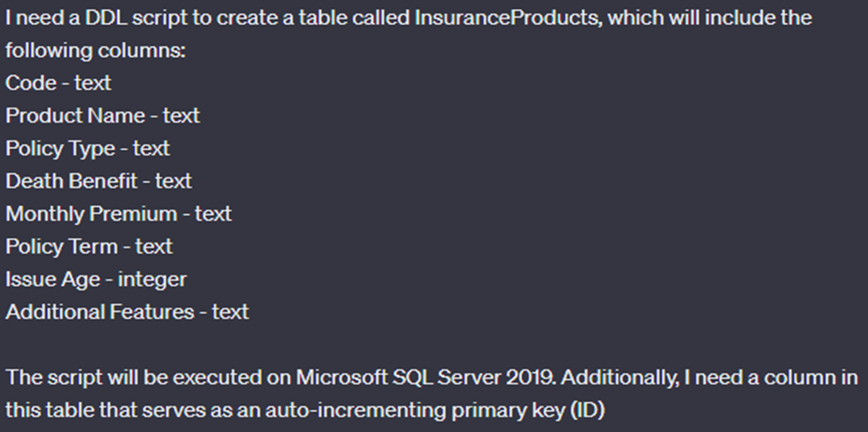Click the 'Policy Term - text' line

pyautogui.click(x=88, y=246)
